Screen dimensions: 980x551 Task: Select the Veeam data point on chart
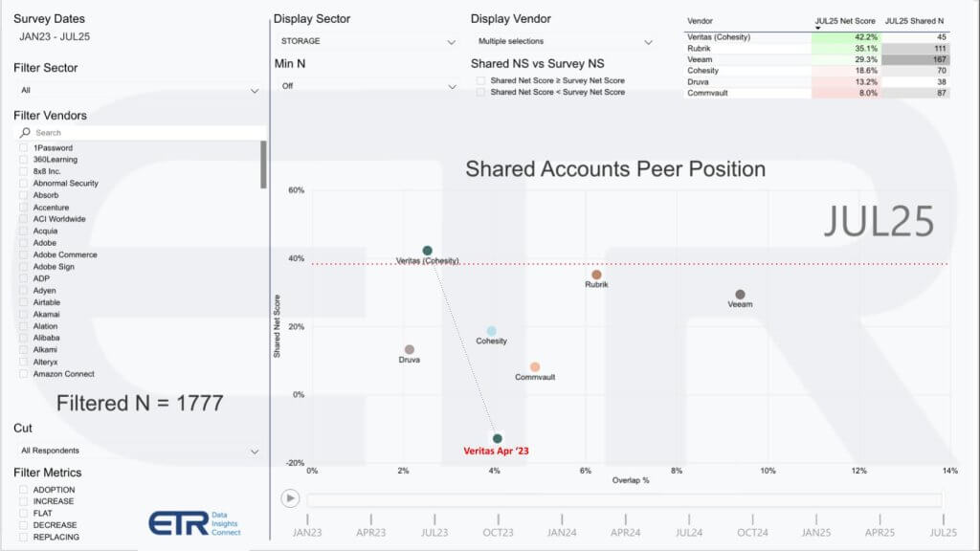click(x=740, y=295)
